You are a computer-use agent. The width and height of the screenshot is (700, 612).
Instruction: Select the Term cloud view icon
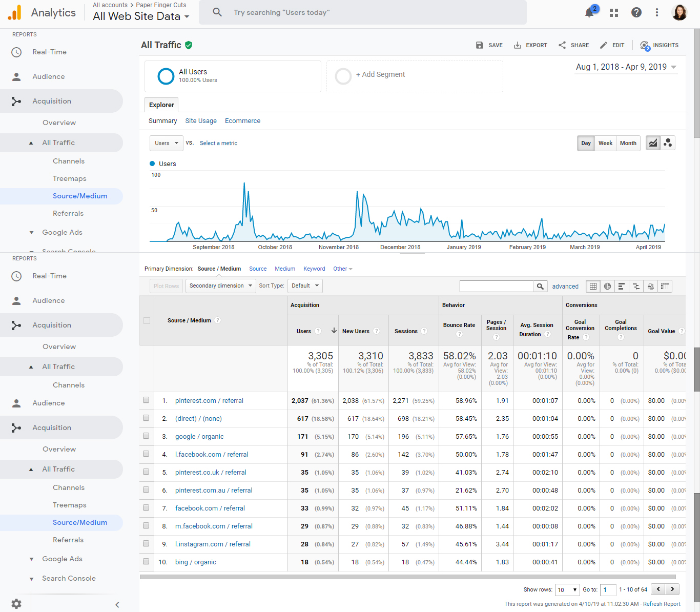(x=650, y=287)
